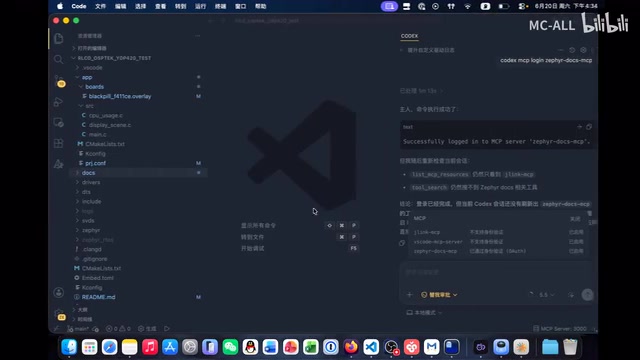Open Firefox from the Dock

351,347
